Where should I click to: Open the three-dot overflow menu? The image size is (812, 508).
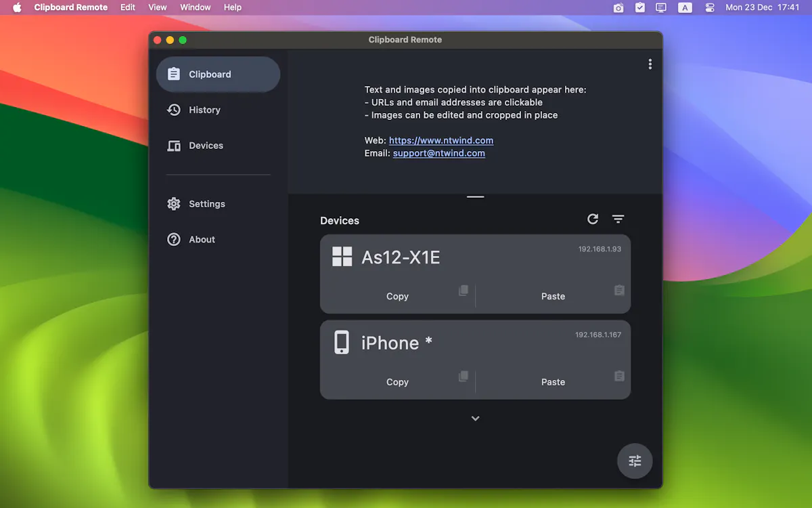coord(650,64)
